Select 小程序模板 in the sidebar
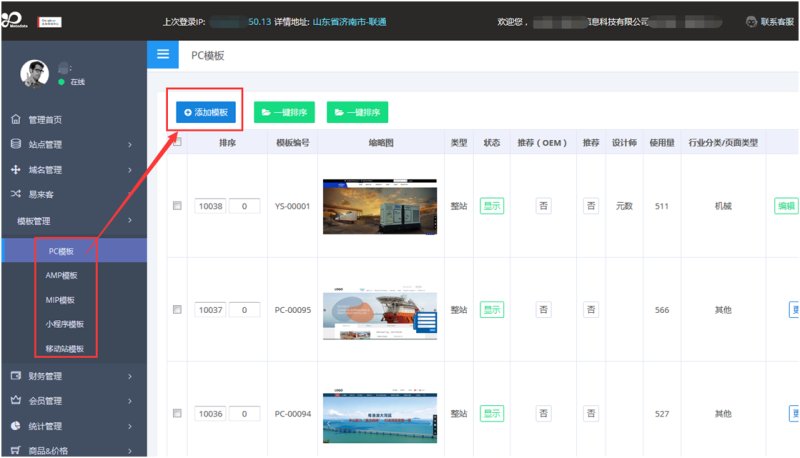800x458 pixels. tap(64, 324)
